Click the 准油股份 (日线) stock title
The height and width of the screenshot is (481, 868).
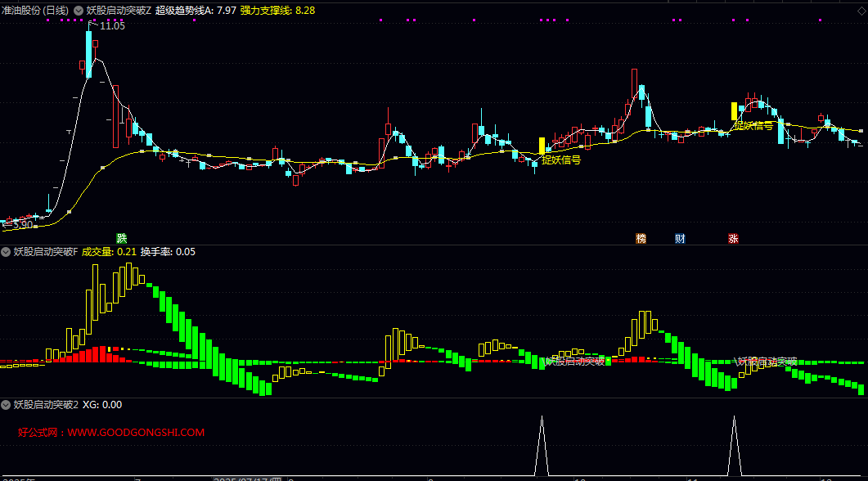click(x=36, y=11)
